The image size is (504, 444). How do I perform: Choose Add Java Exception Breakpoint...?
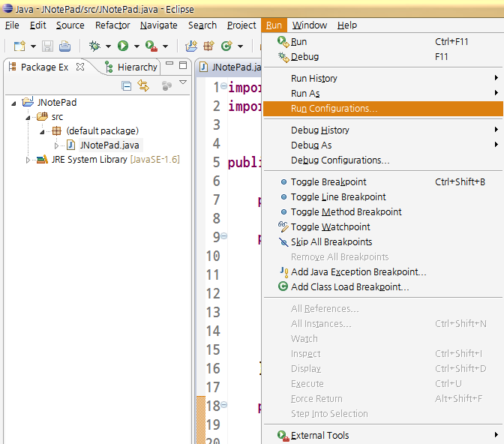[x=383, y=272]
